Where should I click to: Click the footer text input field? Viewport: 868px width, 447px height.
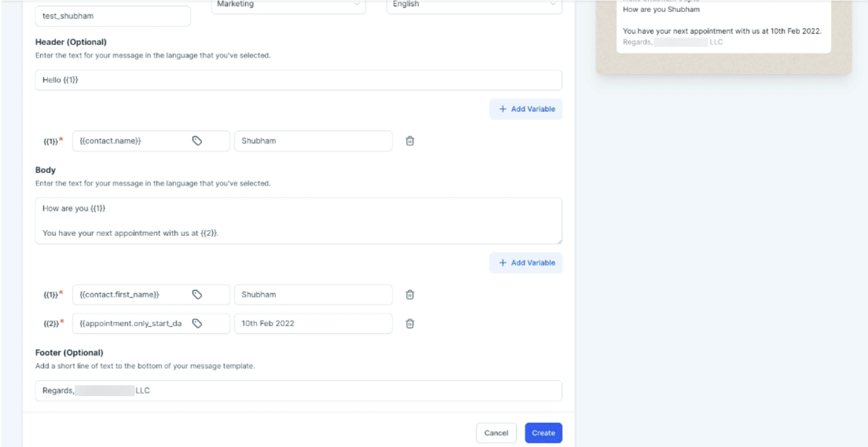(x=298, y=391)
